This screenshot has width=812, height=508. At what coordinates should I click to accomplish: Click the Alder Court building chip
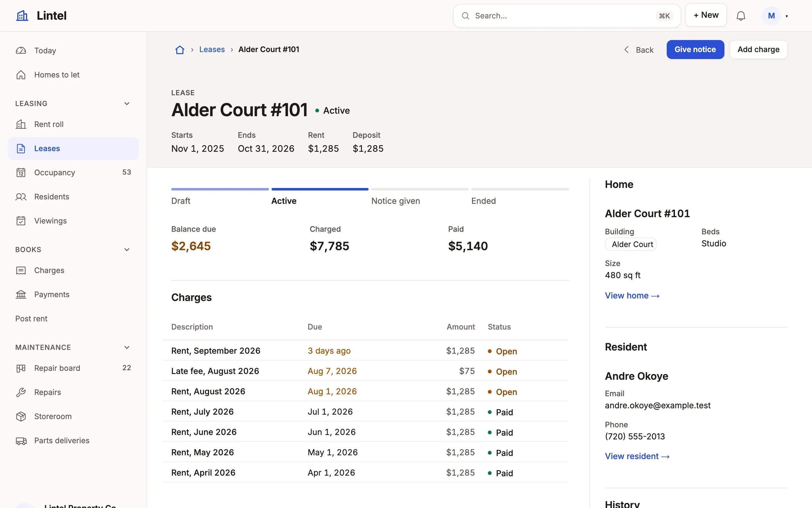631,244
